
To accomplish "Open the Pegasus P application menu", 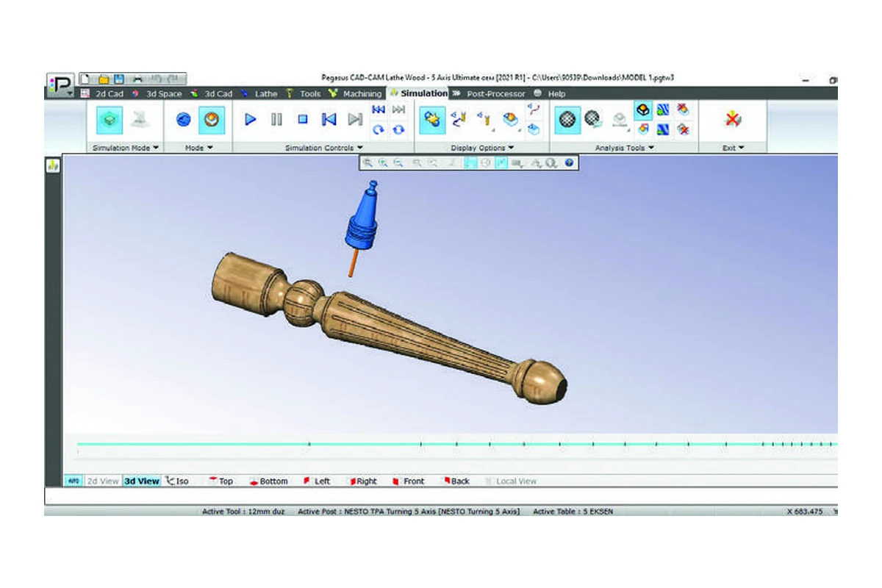I will click(x=60, y=85).
